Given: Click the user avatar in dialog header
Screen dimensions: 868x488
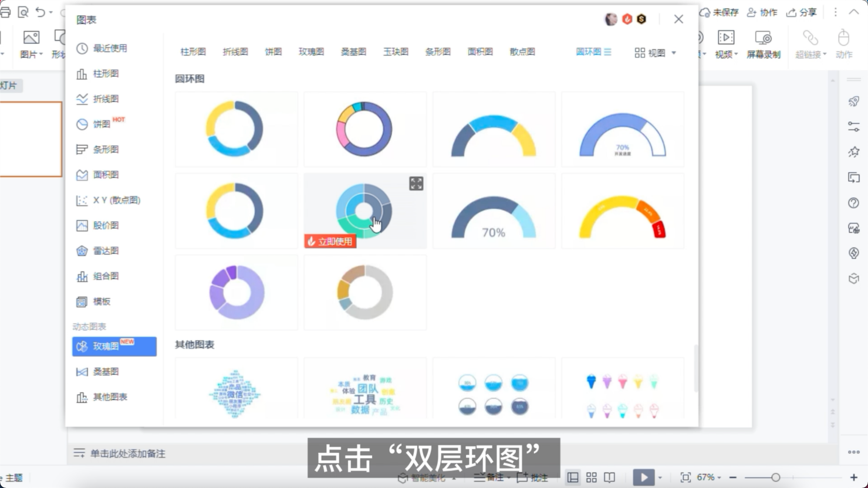Looking at the screenshot, I should [x=611, y=19].
